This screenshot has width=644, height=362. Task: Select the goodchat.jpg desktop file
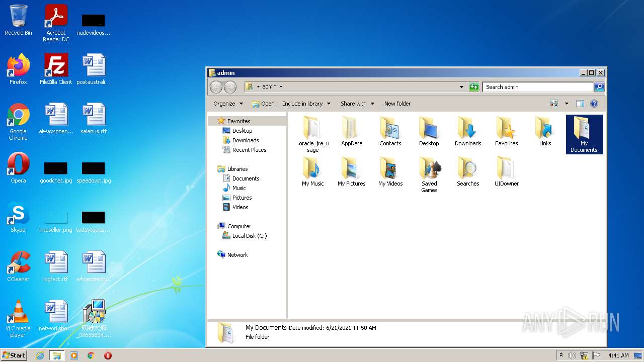(x=56, y=172)
